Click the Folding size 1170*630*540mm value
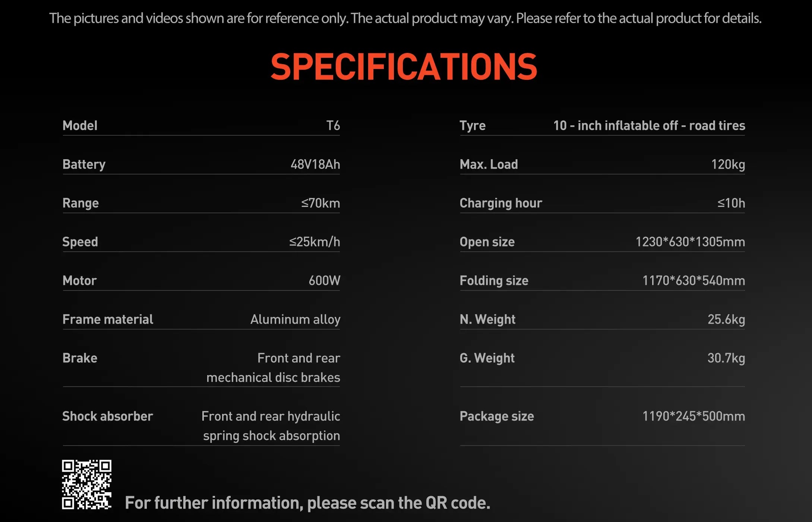Viewport: 812px width, 522px height. click(x=693, y=281)
